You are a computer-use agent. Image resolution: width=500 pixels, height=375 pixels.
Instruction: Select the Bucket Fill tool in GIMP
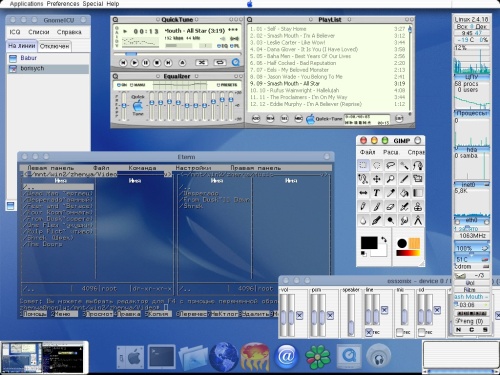[x=404, y=193]
